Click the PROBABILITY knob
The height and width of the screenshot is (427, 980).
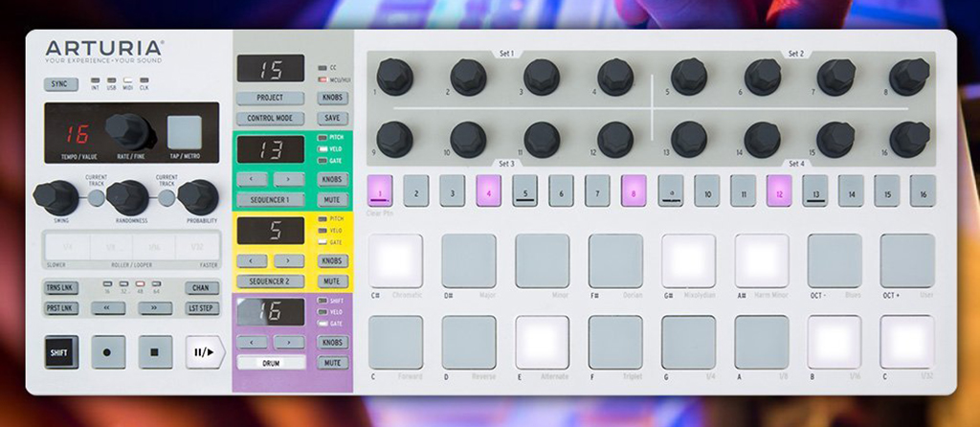coord(198,197)
